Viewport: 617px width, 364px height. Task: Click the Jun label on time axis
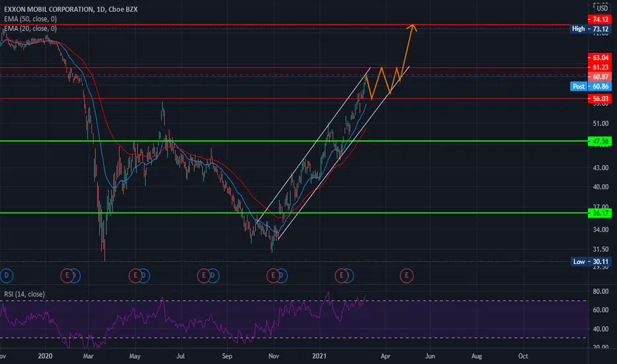coord(430,356)
